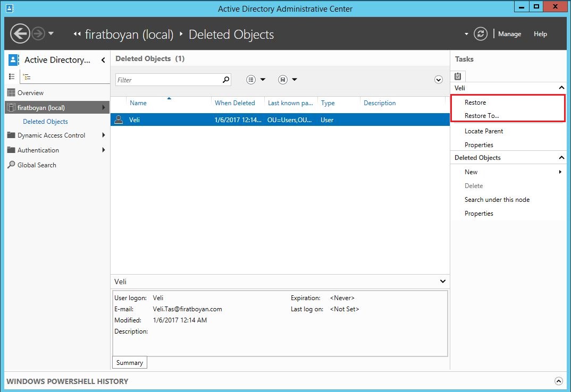Image resolution: width=571 pixels, height=392 pixels.
Task: Click Restore in Tasks pane
Action: [475, 103]
